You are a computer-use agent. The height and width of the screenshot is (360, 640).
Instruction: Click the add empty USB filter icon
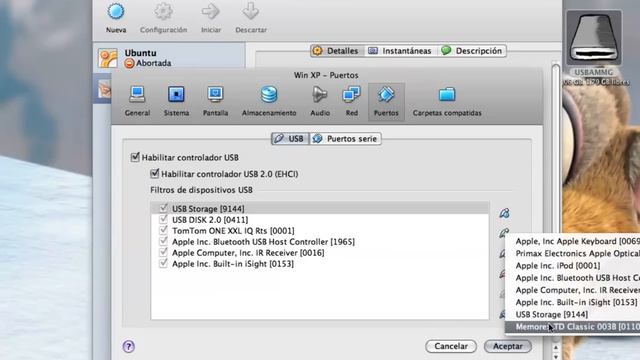[x=504, y=213]
